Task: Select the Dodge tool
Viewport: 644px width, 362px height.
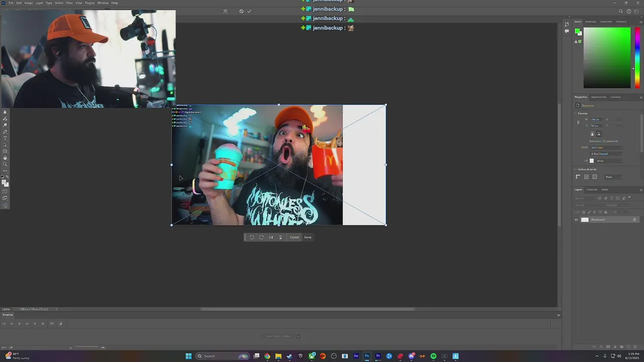Action: [5, 125]
